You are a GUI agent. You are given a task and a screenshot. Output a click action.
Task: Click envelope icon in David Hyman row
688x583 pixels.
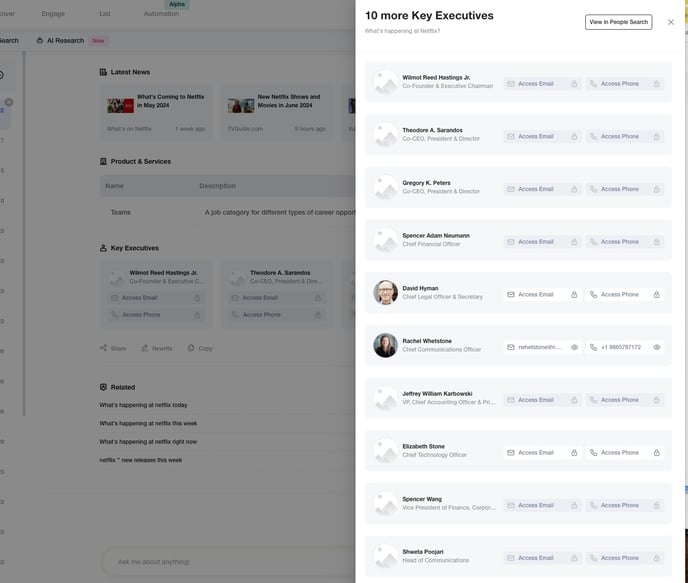511,294
